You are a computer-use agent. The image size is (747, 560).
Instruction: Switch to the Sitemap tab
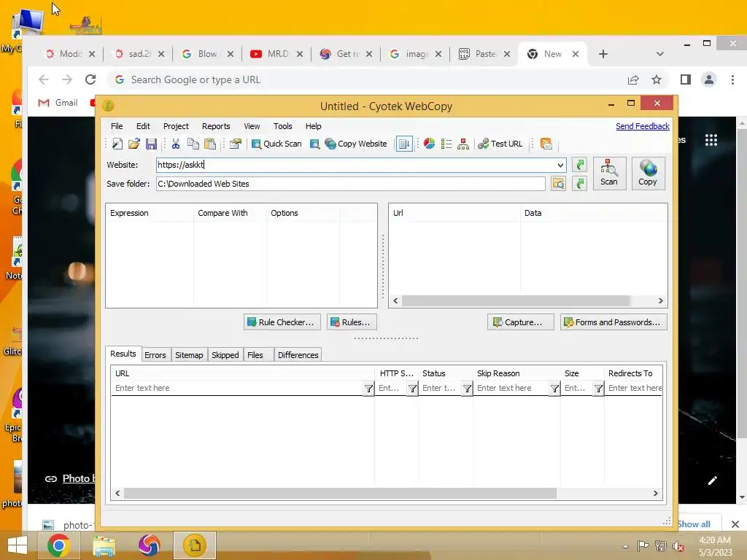pyautogui.click(x=189, y=355)
